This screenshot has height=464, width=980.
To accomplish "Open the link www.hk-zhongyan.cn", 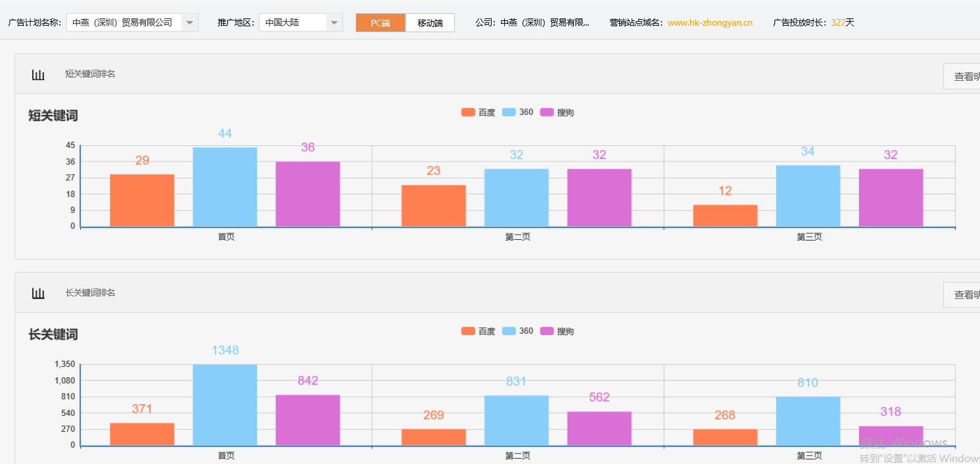I will click(709, 21).
